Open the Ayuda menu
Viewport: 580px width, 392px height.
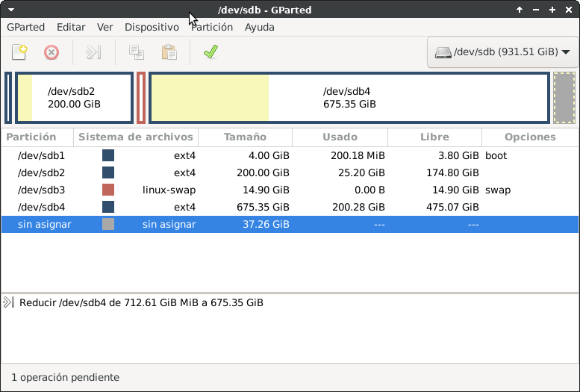tap(259, 27)
